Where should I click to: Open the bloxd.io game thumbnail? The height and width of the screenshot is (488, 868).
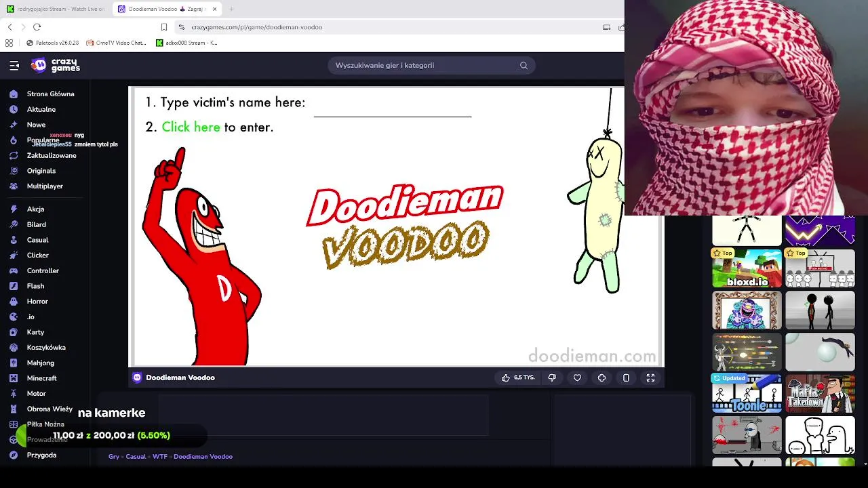click(747, 268)
